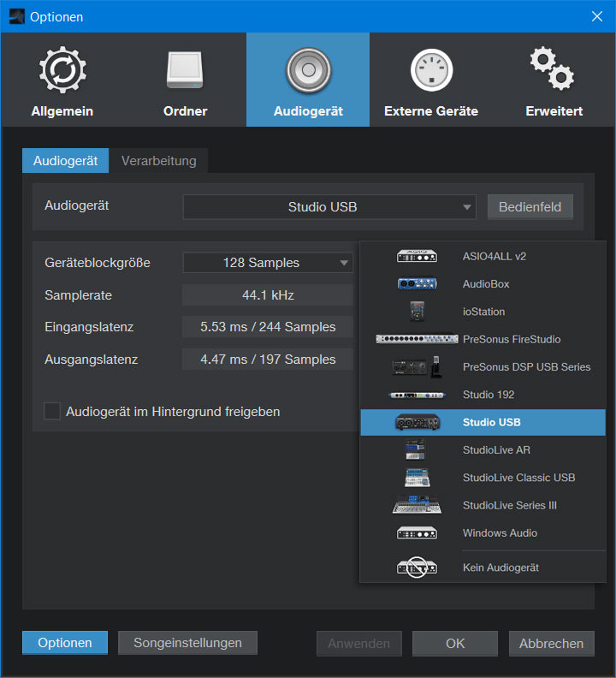The image size is (616, 678).
Task: Open the Audiogerät Studio USB dropdown
Action: [329, 206]
